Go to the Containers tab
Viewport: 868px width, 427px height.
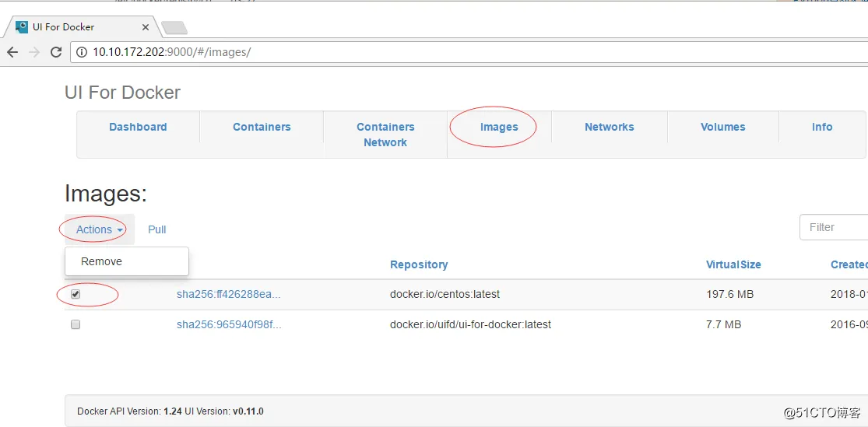pos(262,127)
